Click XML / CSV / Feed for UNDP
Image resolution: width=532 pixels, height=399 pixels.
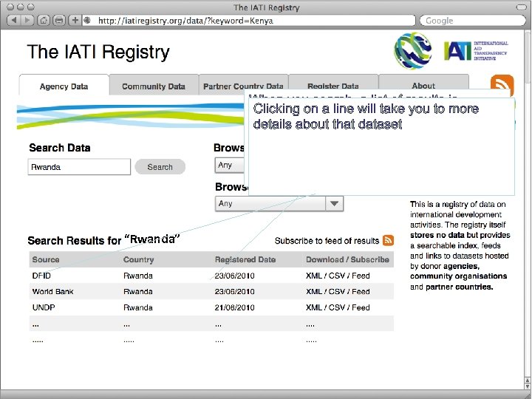tap(338, 307)
